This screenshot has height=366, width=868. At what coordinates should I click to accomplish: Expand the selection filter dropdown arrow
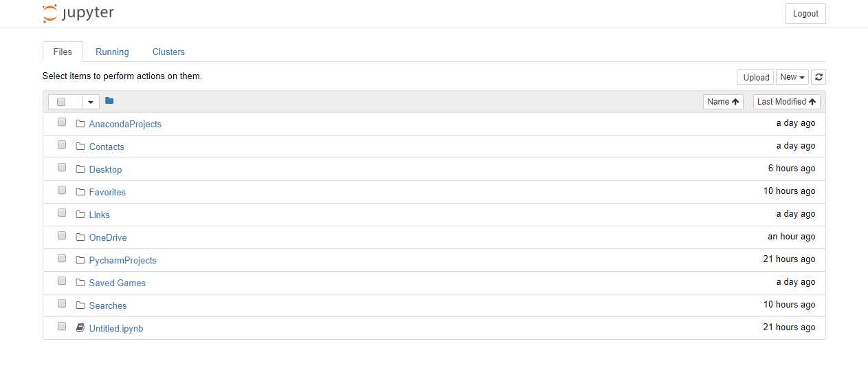[x=91, y=102]
